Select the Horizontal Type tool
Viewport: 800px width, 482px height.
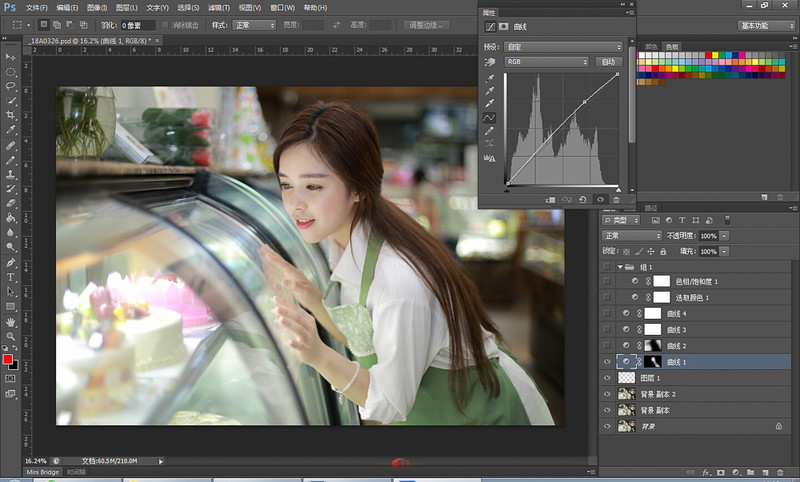[x=10, y=277]
